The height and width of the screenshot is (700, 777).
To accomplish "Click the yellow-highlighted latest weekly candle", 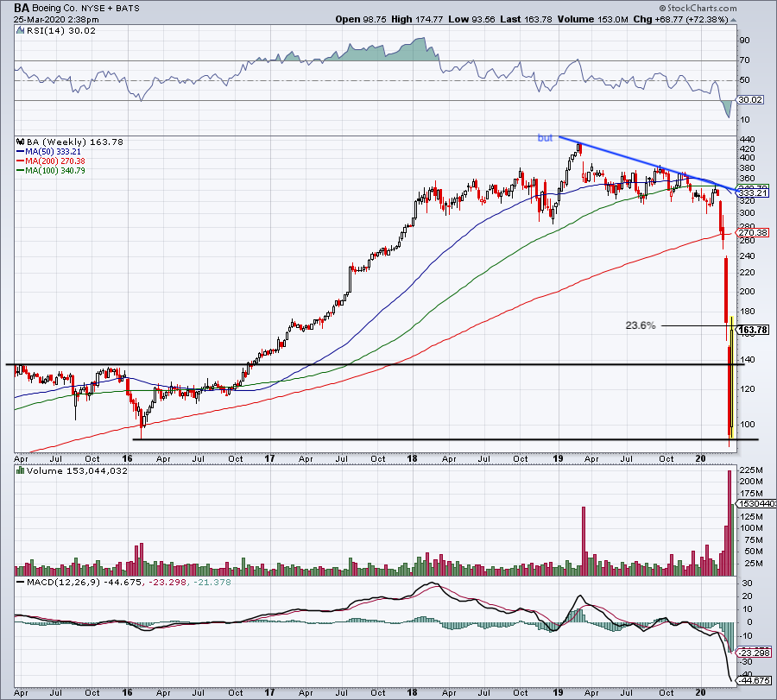I will point(732,379).
